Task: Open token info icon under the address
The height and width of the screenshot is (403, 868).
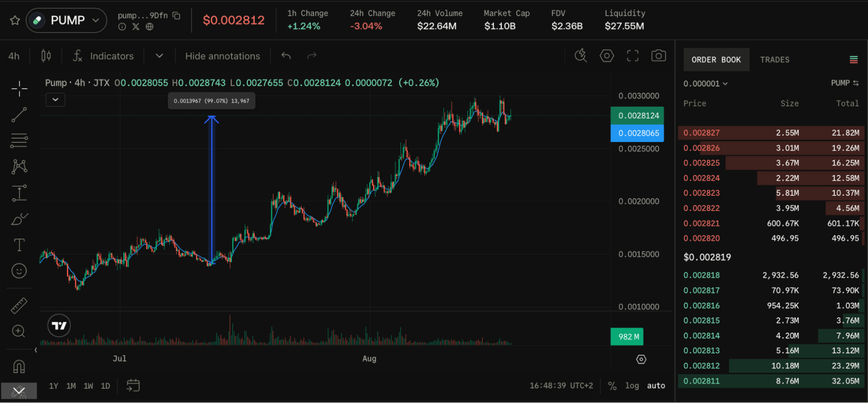Action: point(122,27)
